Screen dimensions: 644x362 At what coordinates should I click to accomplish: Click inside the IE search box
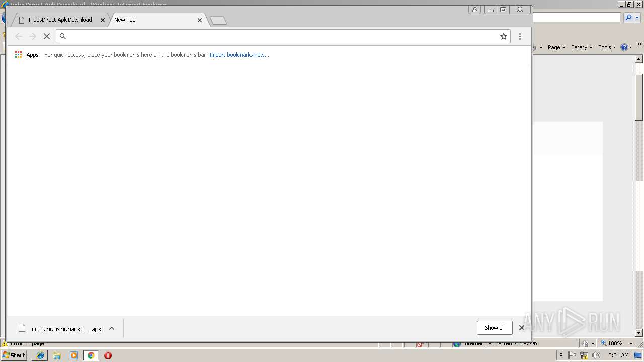click(577, 18)
